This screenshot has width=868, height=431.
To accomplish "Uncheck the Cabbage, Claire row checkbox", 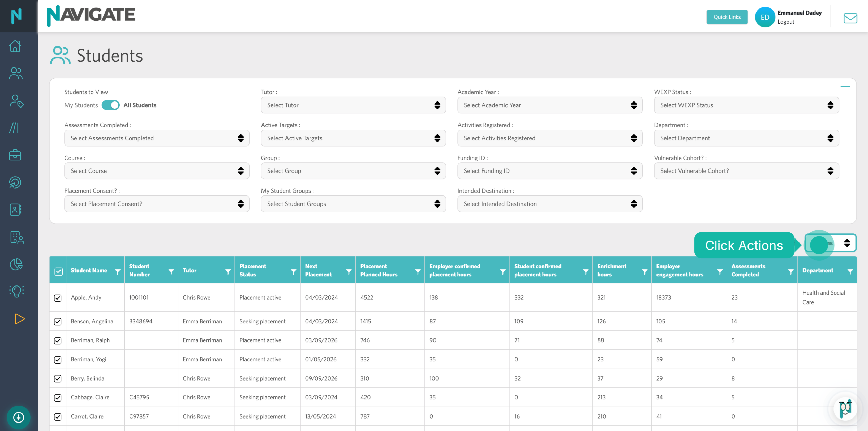I will coord(58,398).
